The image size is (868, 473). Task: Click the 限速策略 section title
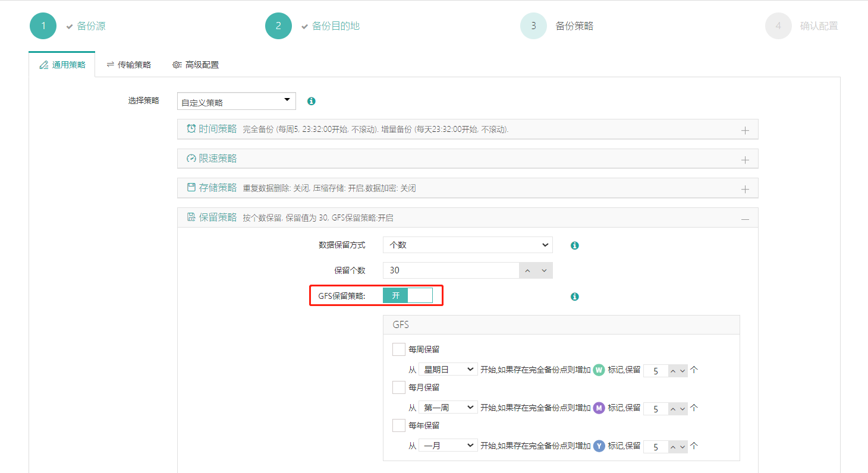coord(218,158)
